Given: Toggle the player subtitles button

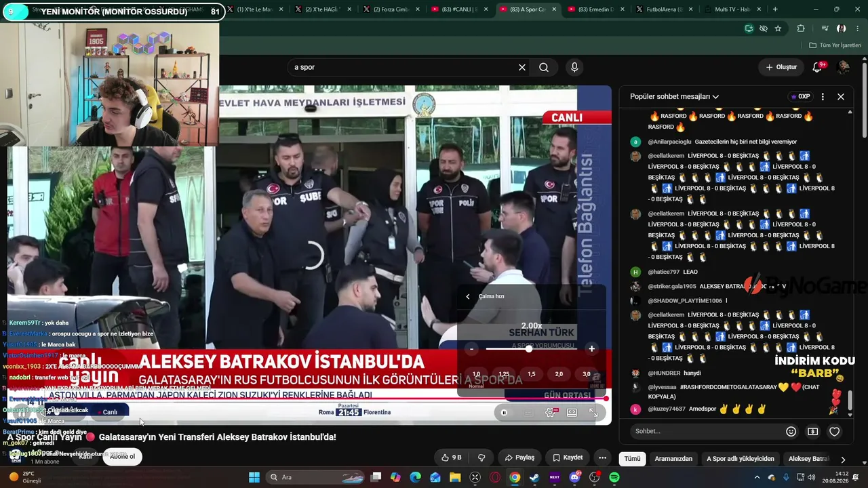Looking at the screenshot, I should pyautogui.click(x=528, y=412).
